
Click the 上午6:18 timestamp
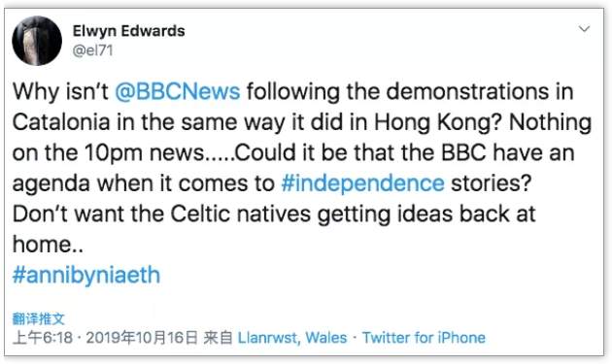point(43,338)
